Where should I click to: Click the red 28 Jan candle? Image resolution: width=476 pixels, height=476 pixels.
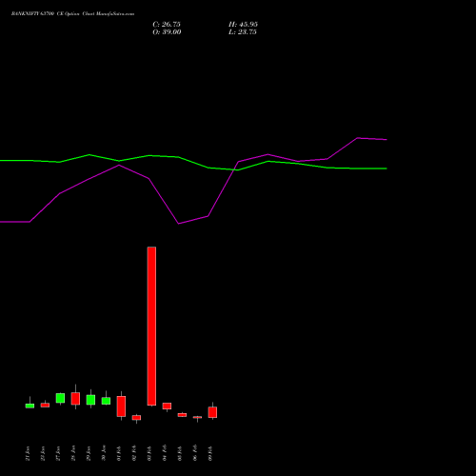[75, 399]
